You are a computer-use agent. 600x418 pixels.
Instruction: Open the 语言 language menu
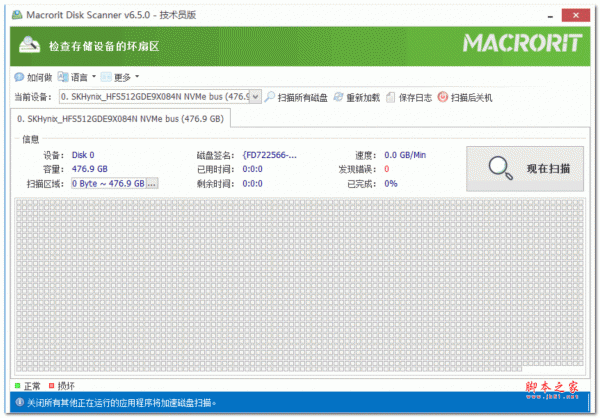(x=79, y=77)
